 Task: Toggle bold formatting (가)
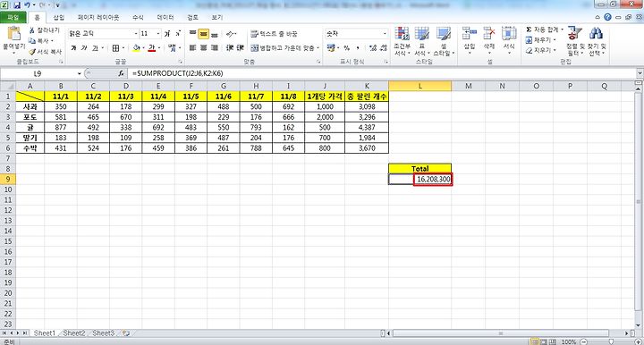(73, 48)
